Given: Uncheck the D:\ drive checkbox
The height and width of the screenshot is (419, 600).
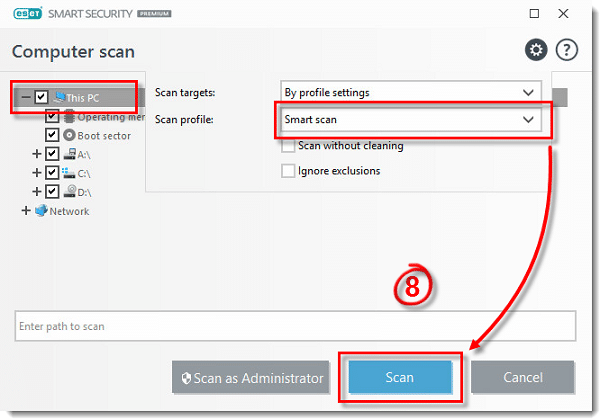Looking at the screenshot, I should (x=52, y=191).
